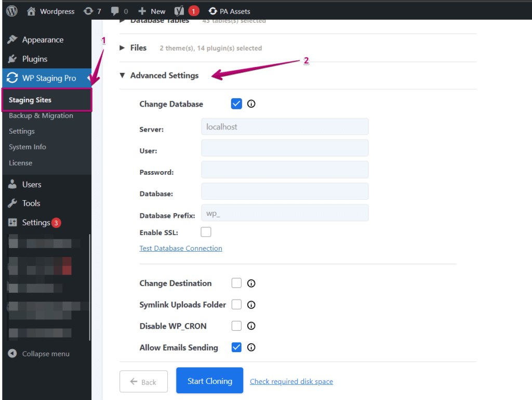Click the PA Assets refresh icon
Image resolution: width=532 pixels, height=400 pixels.
pos(212,11)
